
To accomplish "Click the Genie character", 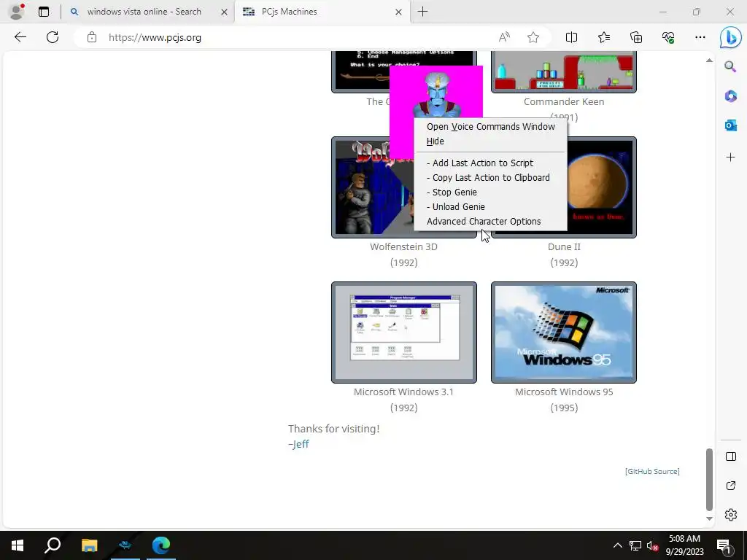I will click(437, 96).
